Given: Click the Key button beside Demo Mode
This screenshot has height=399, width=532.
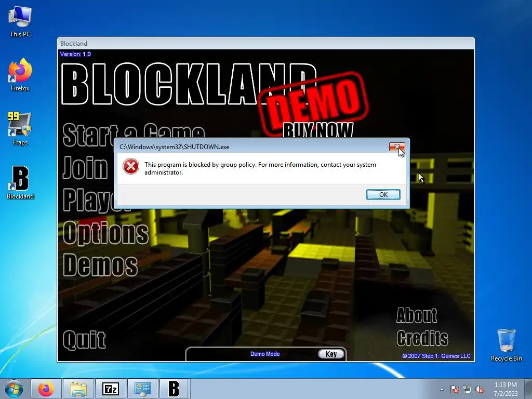Looking at the screenshot, I should click(x=331, y=354).
